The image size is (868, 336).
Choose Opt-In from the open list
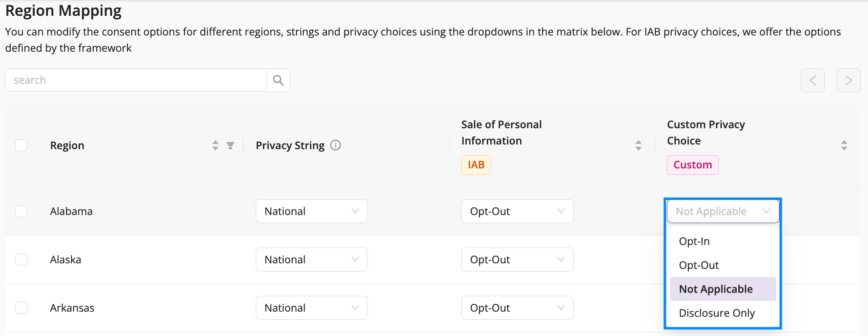tap(723, 241)
